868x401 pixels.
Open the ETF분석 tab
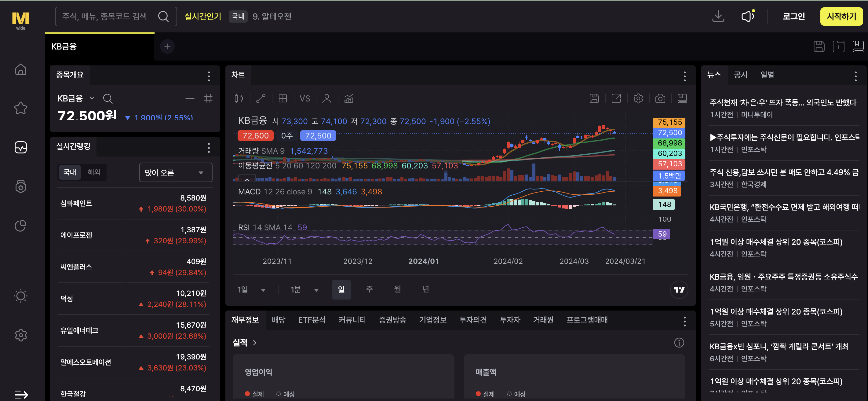[x=312, y=320]
